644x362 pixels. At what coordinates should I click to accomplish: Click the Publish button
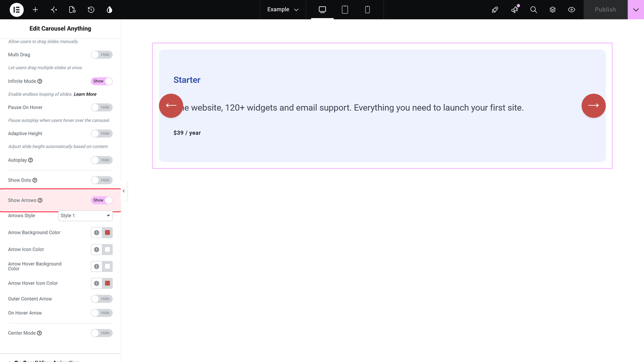(605, 10)
